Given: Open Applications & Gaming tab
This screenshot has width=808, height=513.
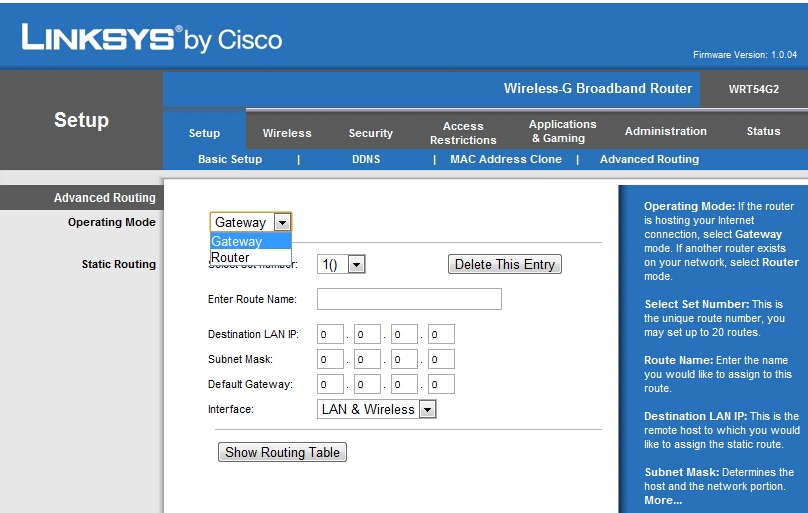Looking at the screenshot, I should [563, 131].
